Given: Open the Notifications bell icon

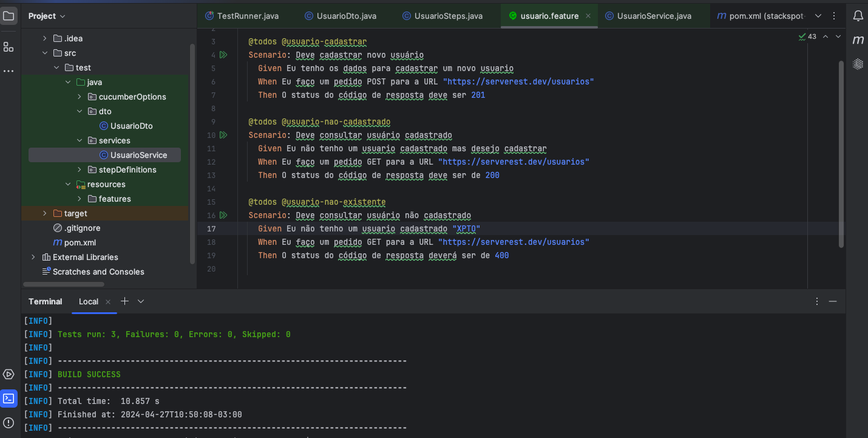Looking at the screenshot, I should pos(858,16).
